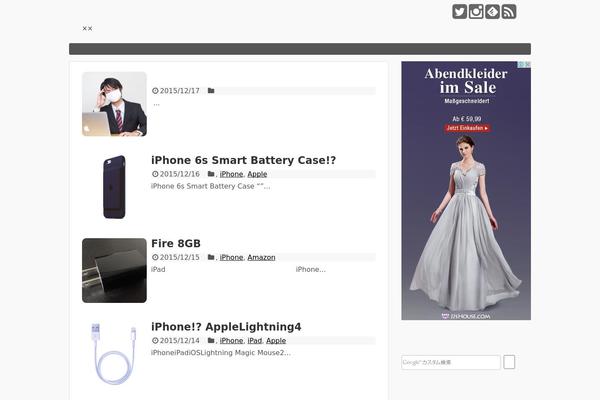Viewport: 600px width, 400px height.
Task: Open the AdChoices info icon on the ad
Action: pyautogui.click(x=521, y=64)
